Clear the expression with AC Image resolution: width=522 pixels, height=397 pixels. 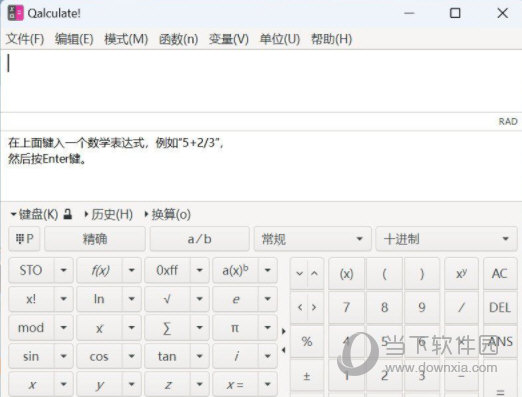[500, 274]
